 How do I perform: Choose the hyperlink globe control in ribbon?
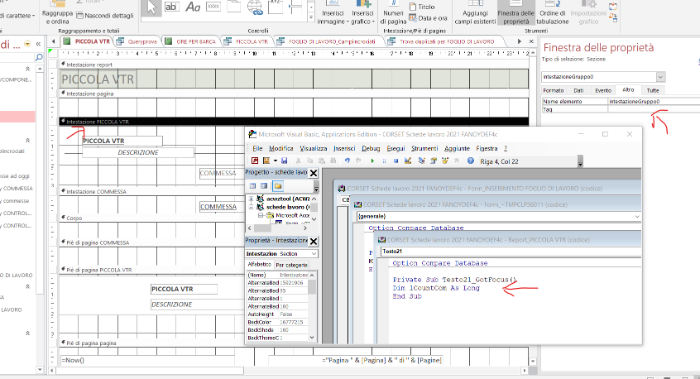point(255,7)
